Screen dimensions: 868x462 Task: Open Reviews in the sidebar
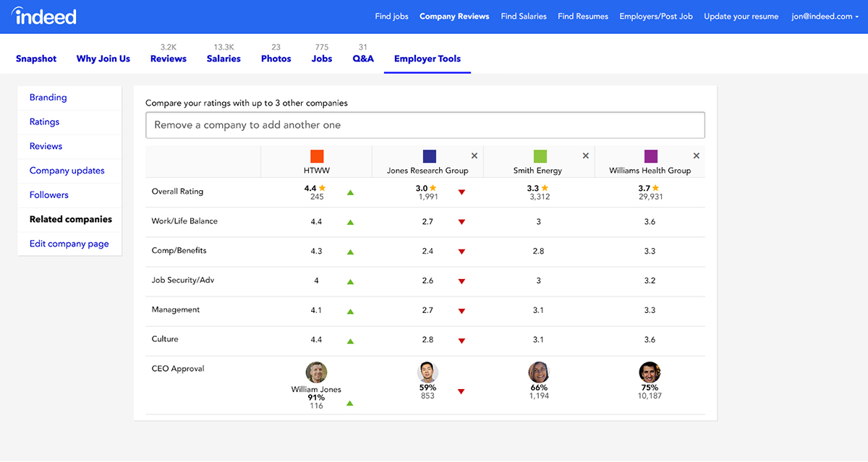(x=46, y=146)
